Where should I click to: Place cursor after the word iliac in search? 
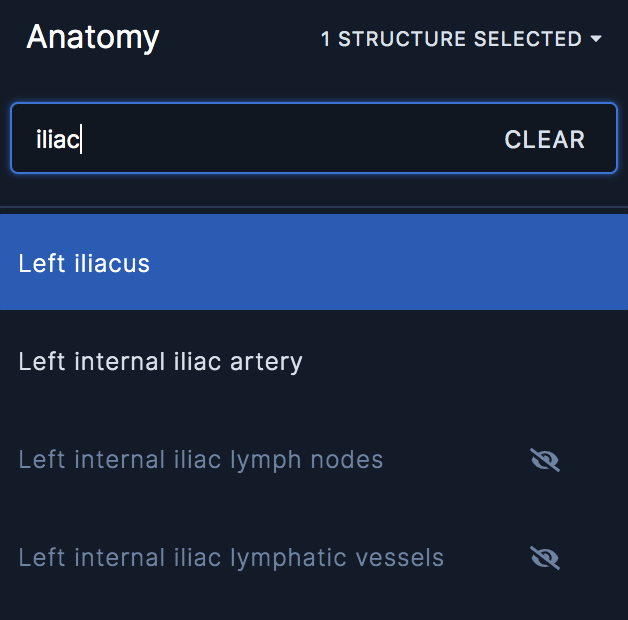point(81,139)
